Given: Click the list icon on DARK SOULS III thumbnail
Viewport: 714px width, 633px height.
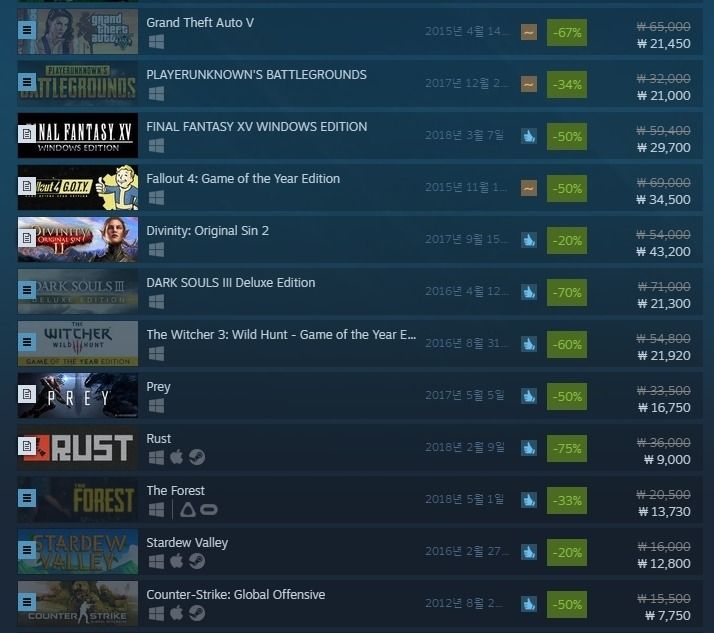Looking at the screenshot, I should 27,290.
